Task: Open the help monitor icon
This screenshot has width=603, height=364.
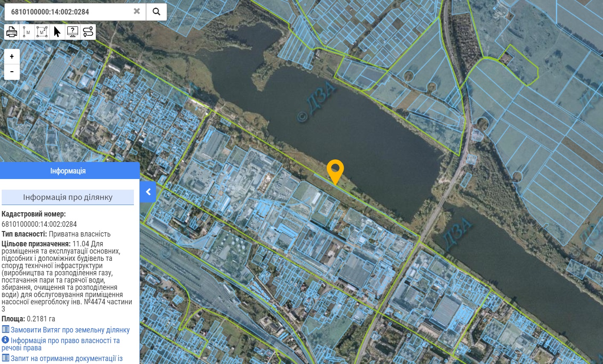Action: [72, 32]
